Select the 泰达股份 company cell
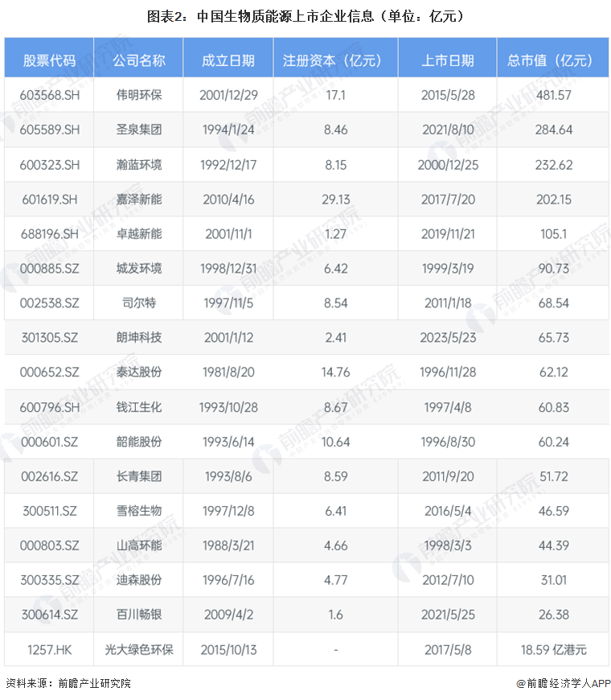Image resolution: width=611 pixels, height=700 pixels. [x=139, y=372]
